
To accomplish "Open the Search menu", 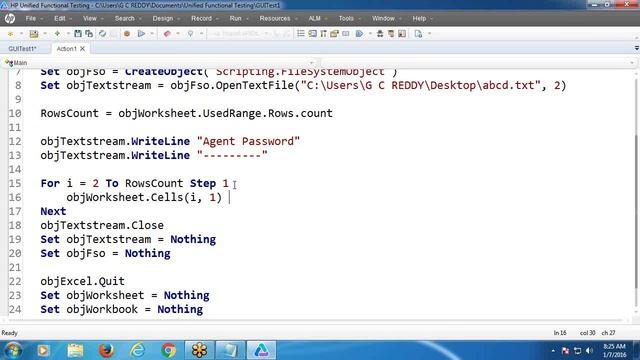I will tap(124, 18).
